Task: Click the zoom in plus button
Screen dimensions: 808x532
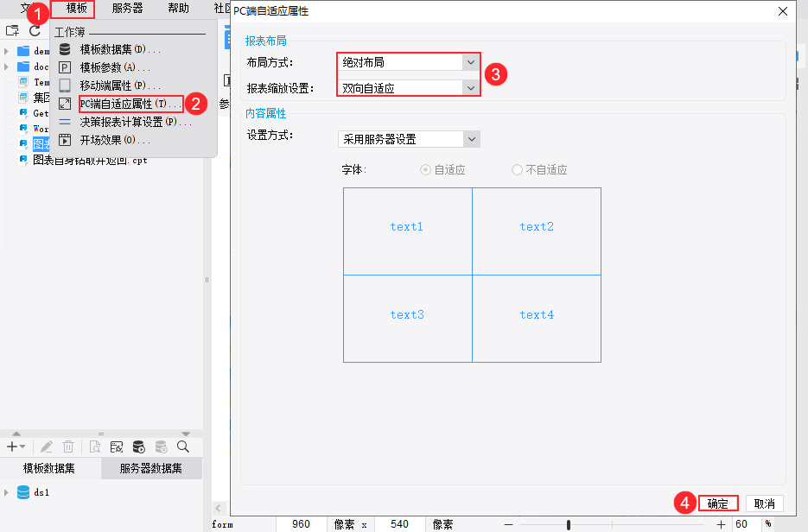Action: (721, 525)
